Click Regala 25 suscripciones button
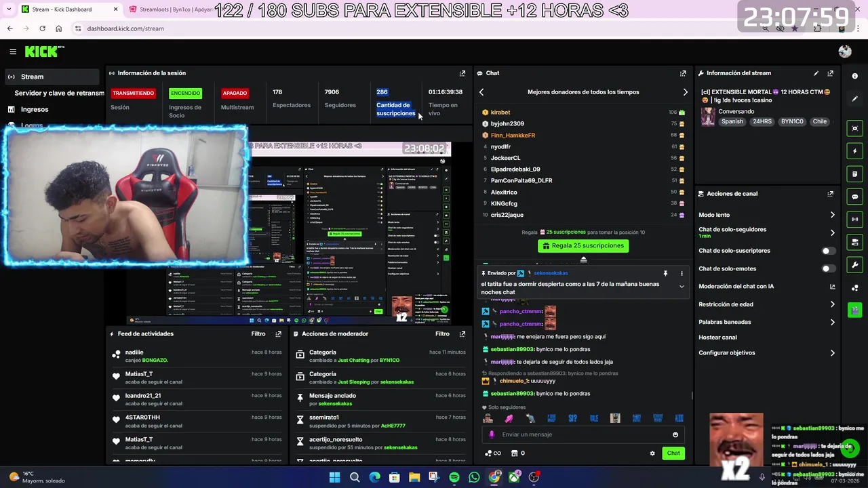 [583, 246]
